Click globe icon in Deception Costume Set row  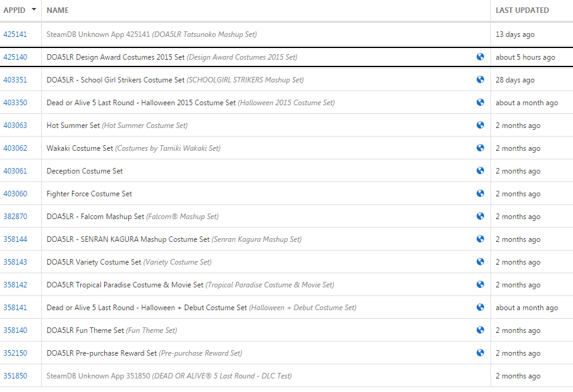coord(480,171)
